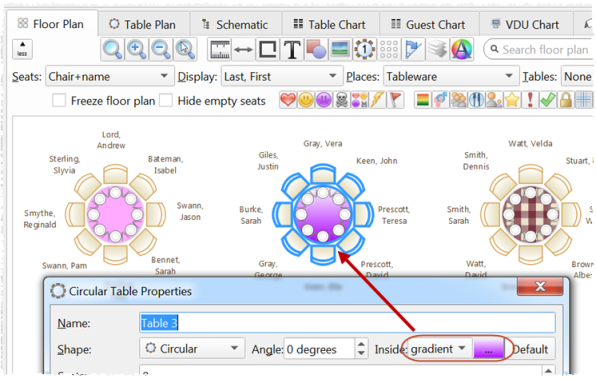
Task: Click the Default button
Action: (x=530, y=349)
